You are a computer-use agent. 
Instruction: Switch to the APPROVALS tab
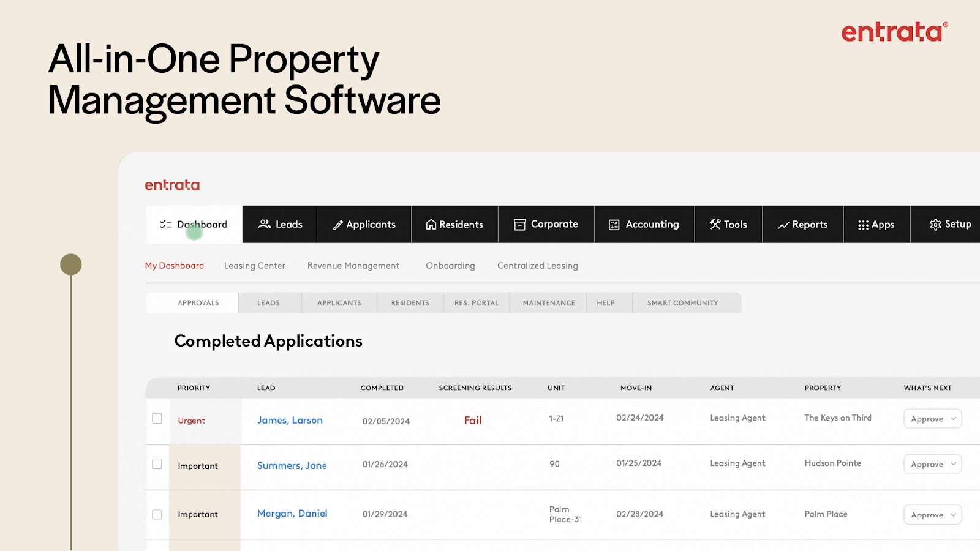(192, 303)
